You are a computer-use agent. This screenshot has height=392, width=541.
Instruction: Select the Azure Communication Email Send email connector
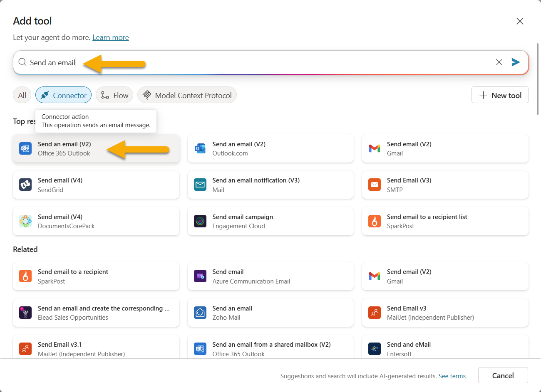[x=270, y=276]
